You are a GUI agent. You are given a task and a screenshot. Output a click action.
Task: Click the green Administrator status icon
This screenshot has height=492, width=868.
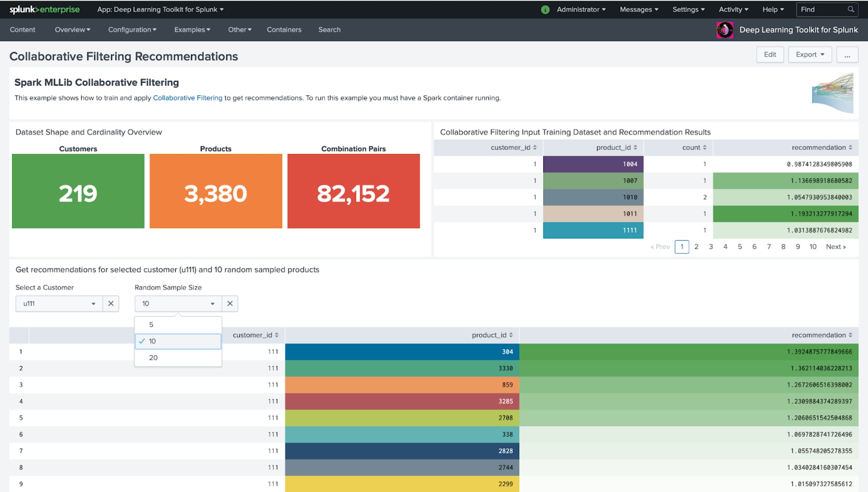[x=545, y=9]
